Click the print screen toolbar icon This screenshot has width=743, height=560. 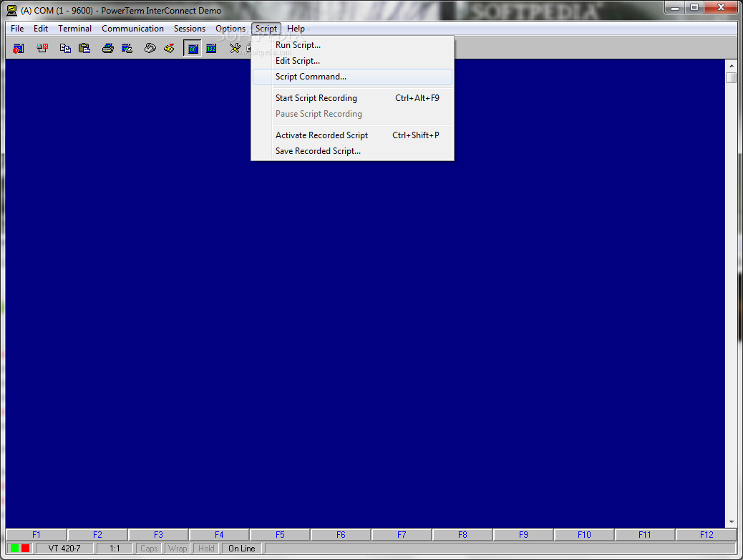coord(127,48)
